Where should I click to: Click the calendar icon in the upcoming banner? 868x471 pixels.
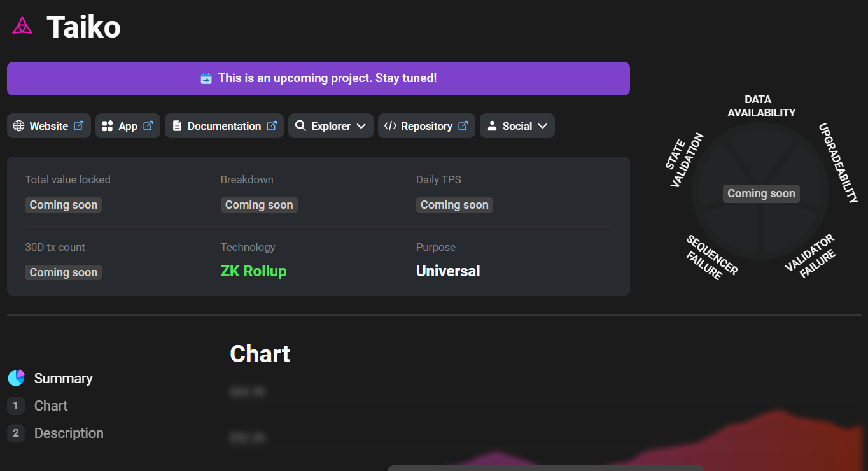tap(206, 78)
